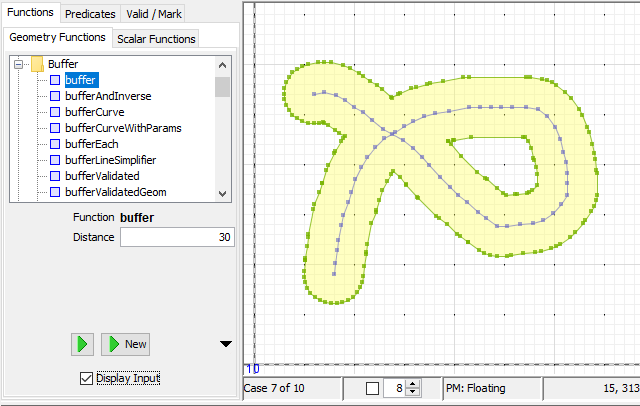Select bufferLineSimplifier in the tree
This screenshot has height=406, width=640.
(111, 160)
